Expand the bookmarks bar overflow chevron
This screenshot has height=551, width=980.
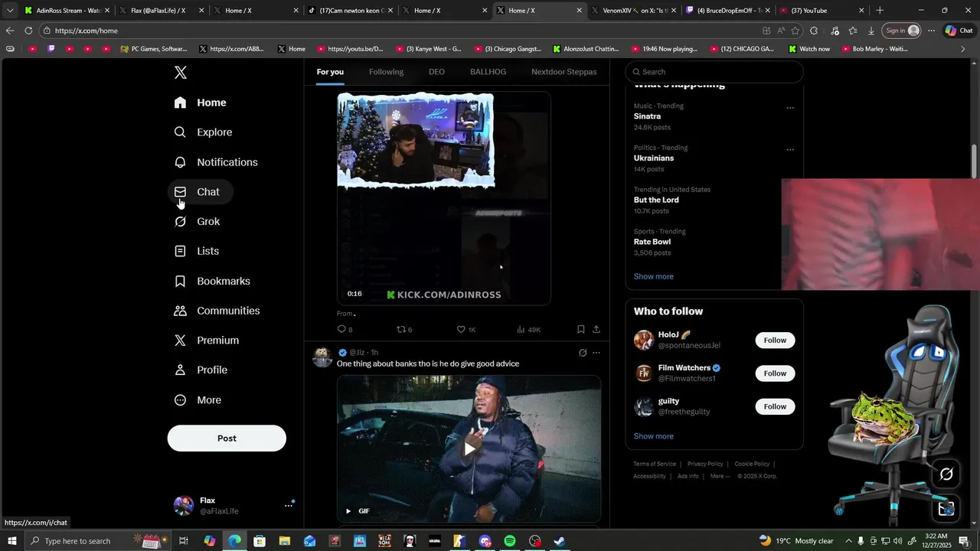point(963,49)
